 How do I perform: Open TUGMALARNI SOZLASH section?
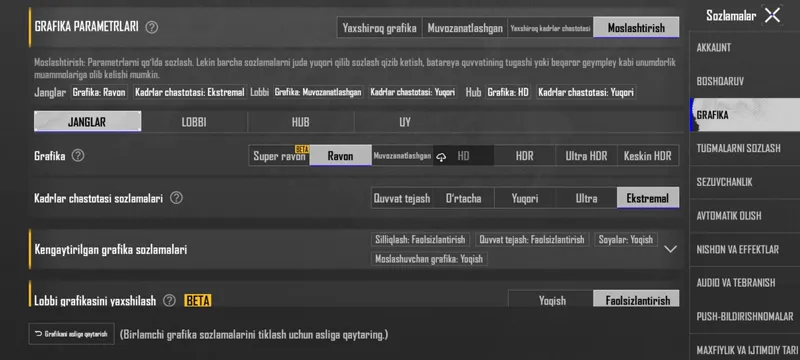(745, 148)
